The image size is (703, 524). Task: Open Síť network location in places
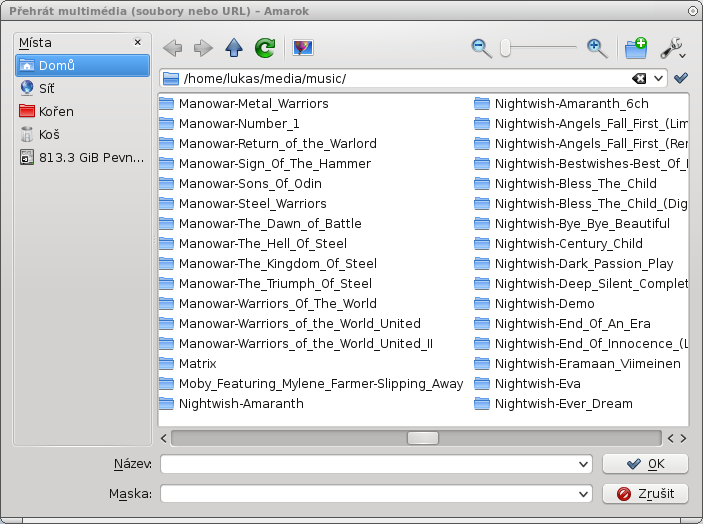coord(82,88)
